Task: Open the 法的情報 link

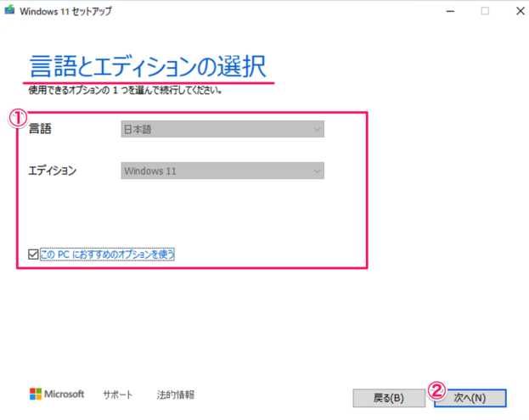Action: pos(176,395)
